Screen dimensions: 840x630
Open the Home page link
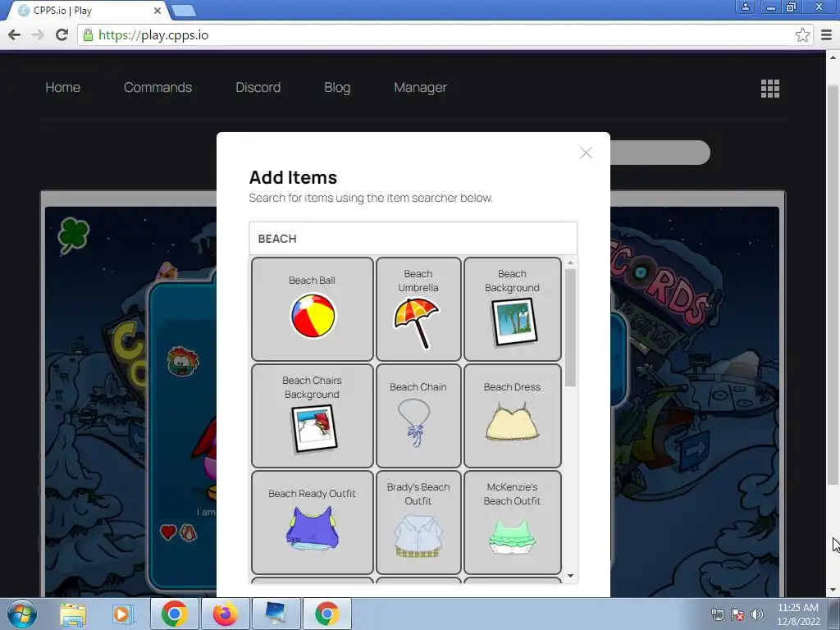[62, 87]
